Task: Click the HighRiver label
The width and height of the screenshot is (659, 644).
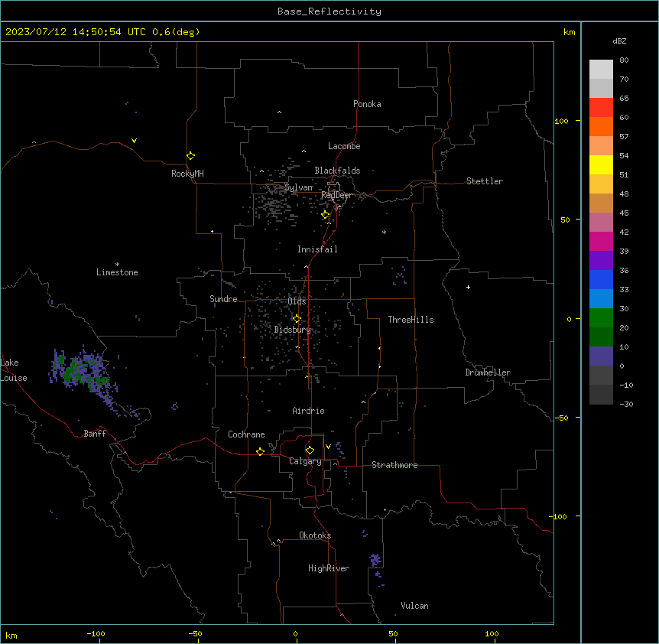Action: (329, 568)
